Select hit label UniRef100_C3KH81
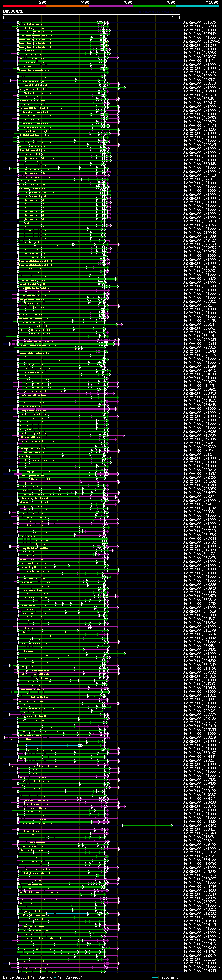 (x=199, y=646)
